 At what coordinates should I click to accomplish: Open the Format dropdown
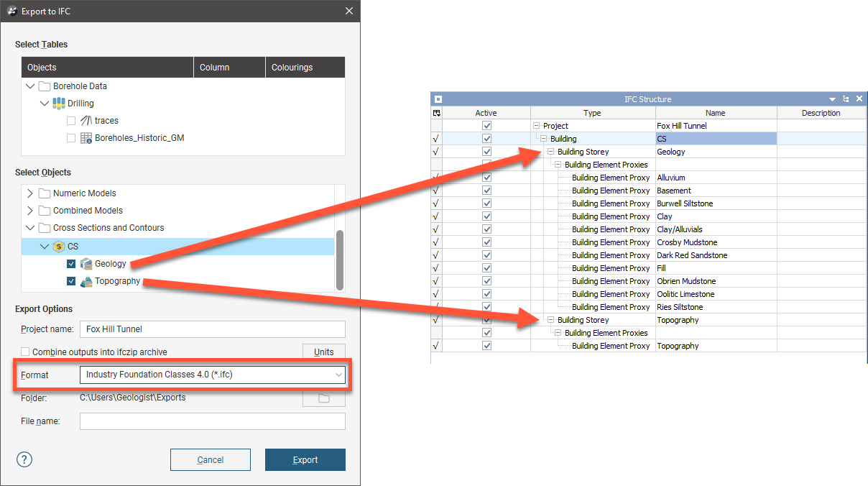coord(212,375)
